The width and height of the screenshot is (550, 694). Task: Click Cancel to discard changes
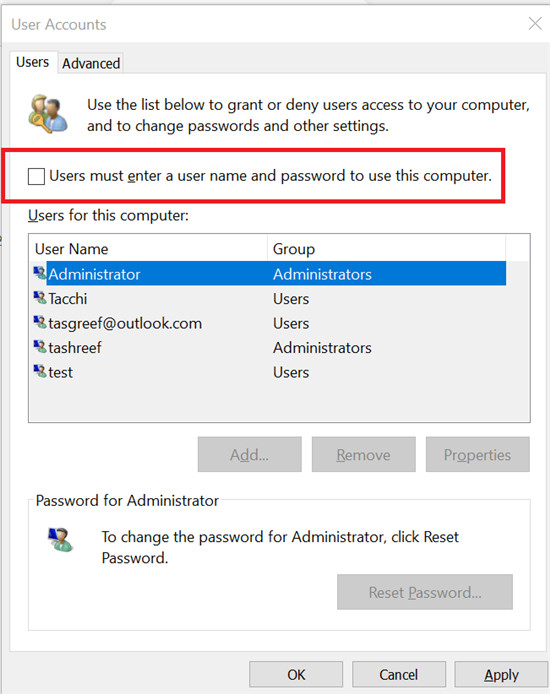pyautogui.click(x=399, y=675)
